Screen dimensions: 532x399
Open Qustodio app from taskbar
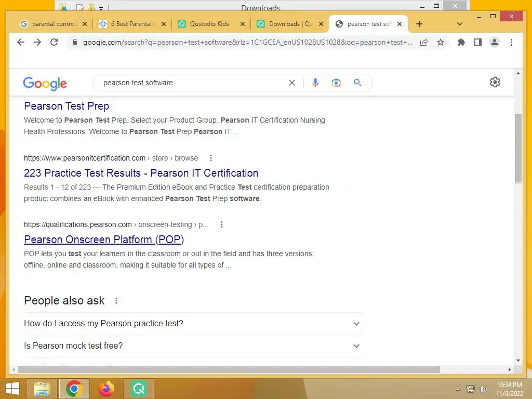pos(138,389)
